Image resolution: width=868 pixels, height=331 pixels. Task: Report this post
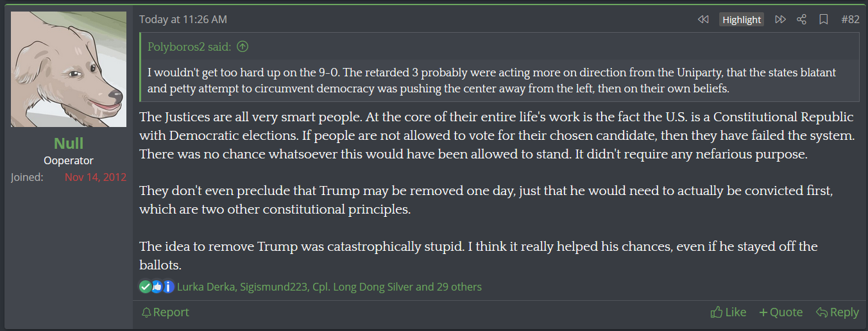click(166, 312)
